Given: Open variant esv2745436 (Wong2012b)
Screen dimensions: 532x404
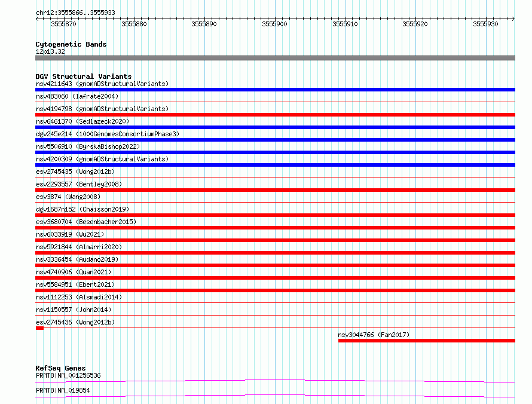Looking at the screenshot, I should (75, 322).
